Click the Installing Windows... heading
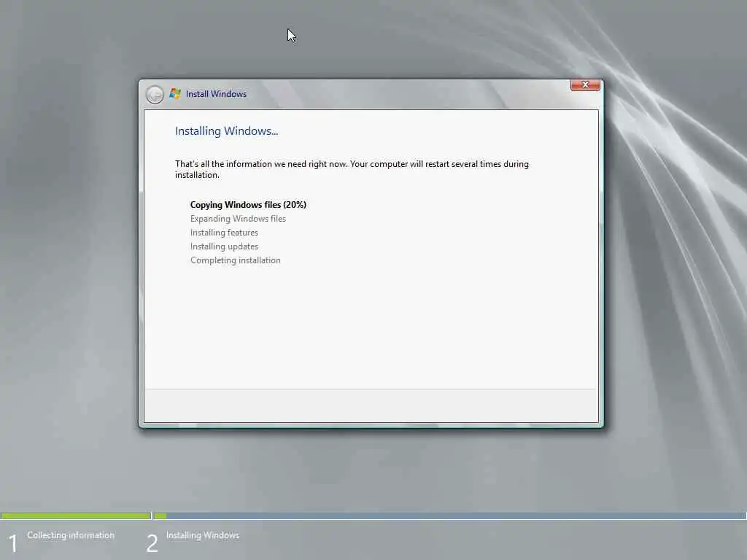 226,131
